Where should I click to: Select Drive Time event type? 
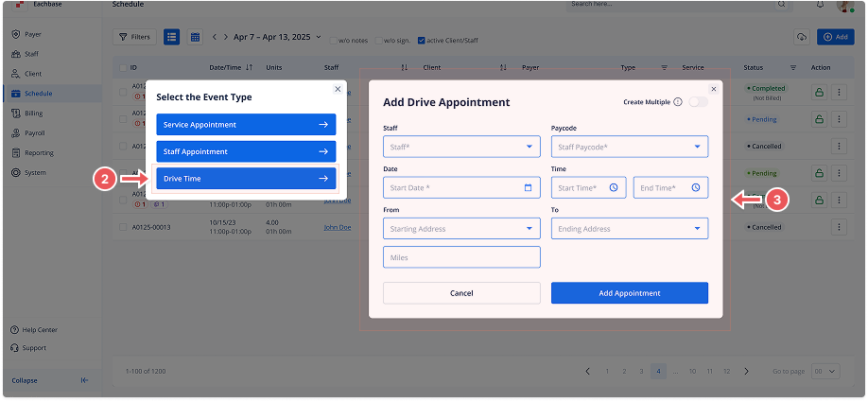click(246, 178)
